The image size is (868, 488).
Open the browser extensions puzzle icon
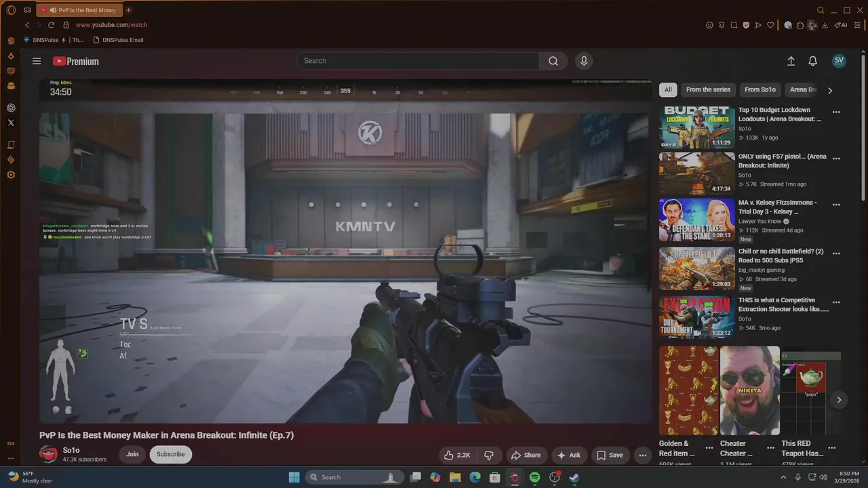point(800,25)
